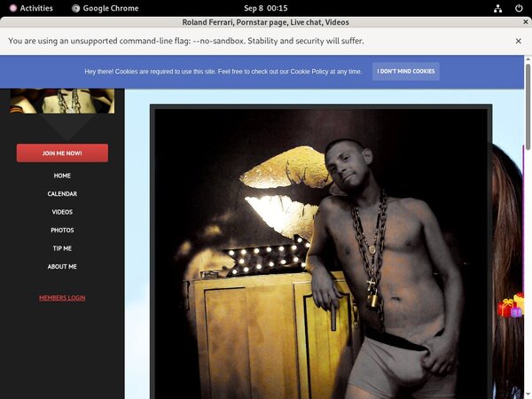
Task: Open the power menu icon
Action: 518,8
